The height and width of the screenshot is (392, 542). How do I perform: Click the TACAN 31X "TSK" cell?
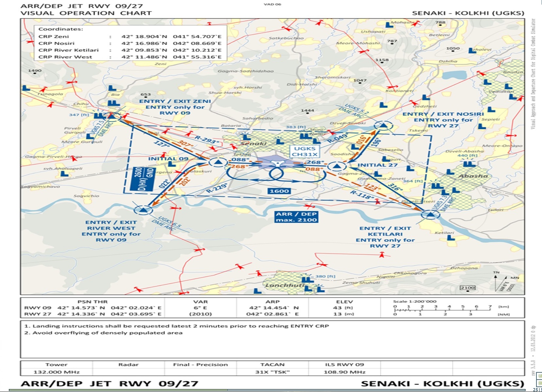272,368
